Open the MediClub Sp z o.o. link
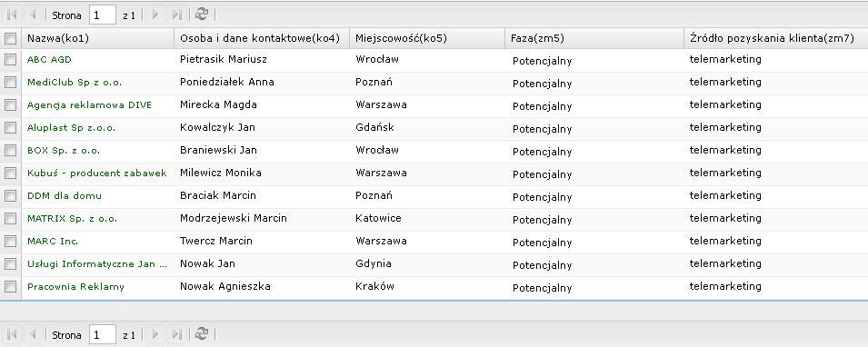Viewport: 868px width, 347px height. pos(75,83)
